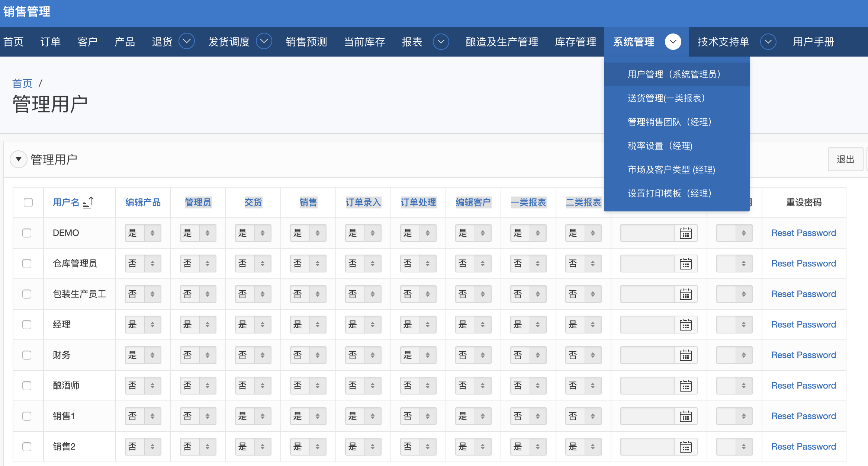868x466 pixels.
Task: Click Reset Password for 包装生产员工
Action: (803, 294)
